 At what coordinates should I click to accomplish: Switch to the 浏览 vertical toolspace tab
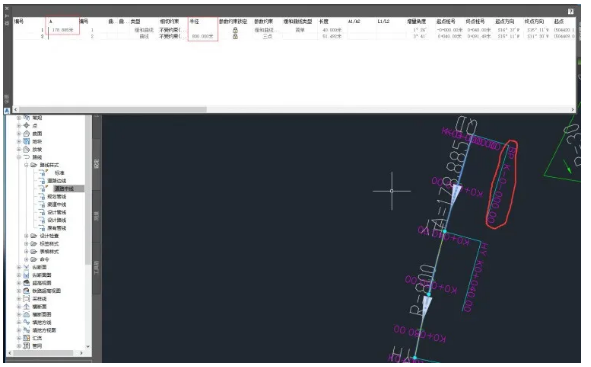coord(96,216)
